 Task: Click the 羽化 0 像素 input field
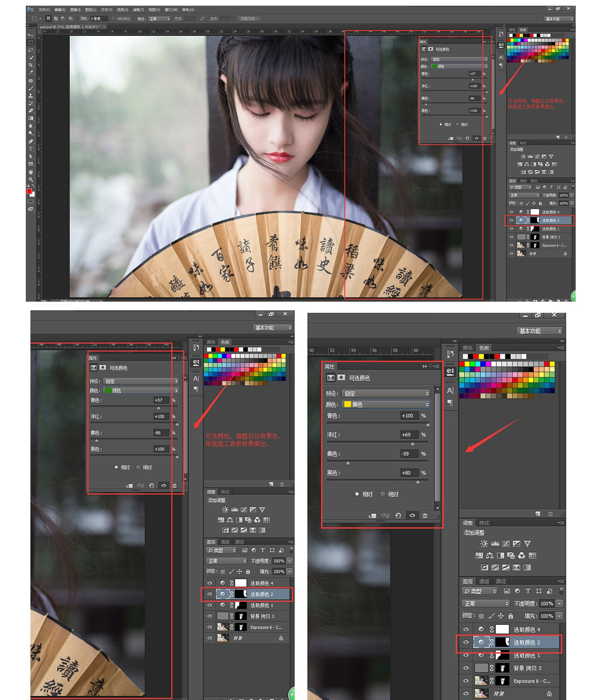99,19
